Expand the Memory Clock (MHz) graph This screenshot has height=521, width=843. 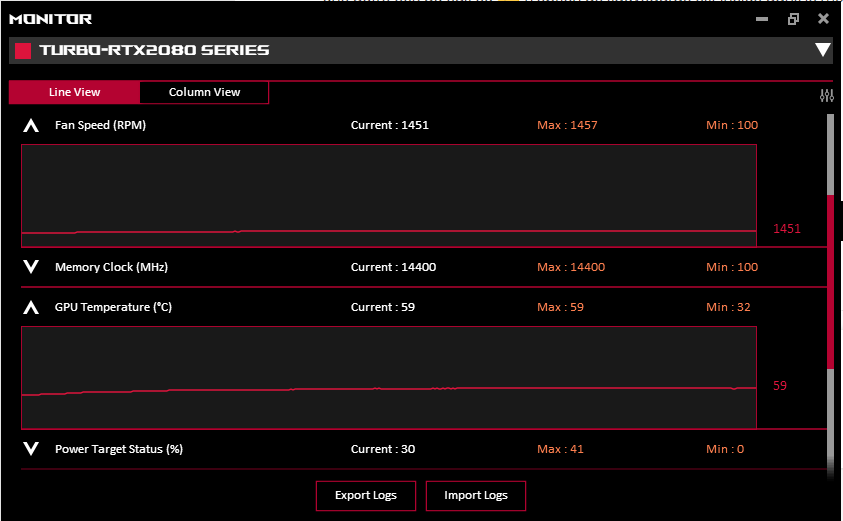[x=31, y=267]
